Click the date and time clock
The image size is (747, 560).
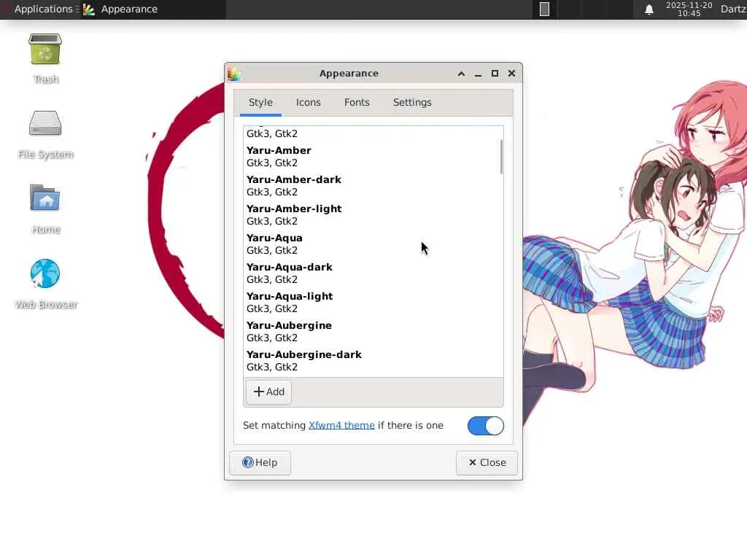[689, 9]
